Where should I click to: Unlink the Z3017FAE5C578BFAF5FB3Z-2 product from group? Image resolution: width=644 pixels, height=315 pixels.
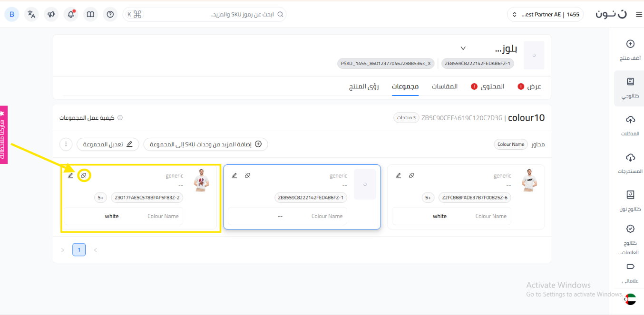(x=84, y=175)
